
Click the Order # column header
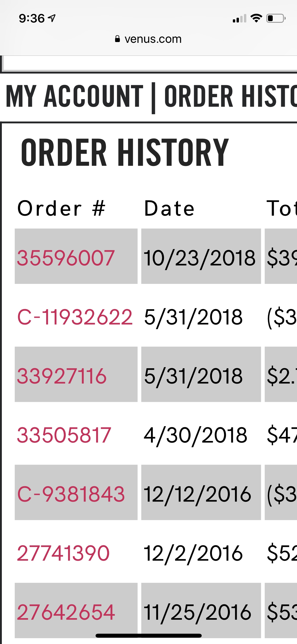(x=61, y=208)
